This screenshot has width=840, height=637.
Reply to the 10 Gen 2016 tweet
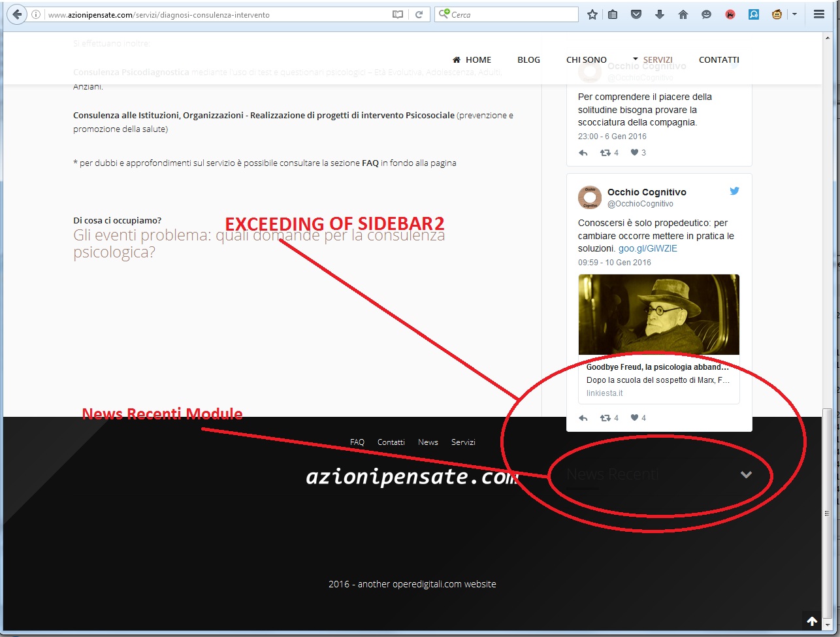(583, 418)
